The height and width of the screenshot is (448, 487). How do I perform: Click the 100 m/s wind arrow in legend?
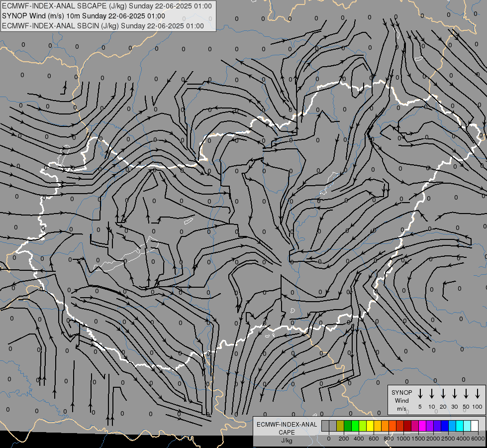tap(478, 393)
